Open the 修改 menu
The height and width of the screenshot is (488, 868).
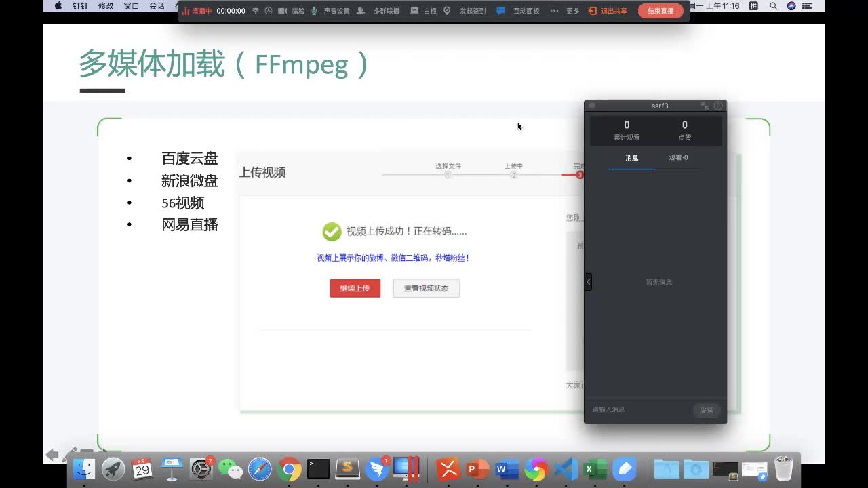point(106,6)
